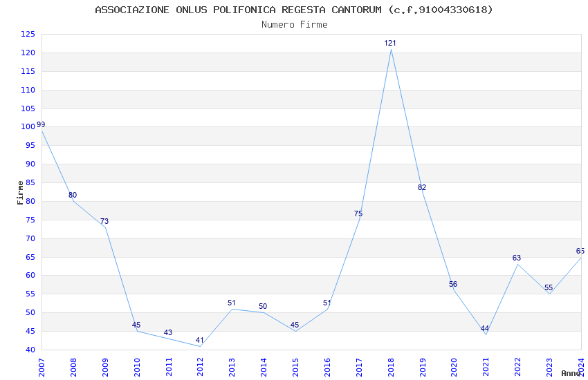Click the peak data label '121'

pos(390,43)
